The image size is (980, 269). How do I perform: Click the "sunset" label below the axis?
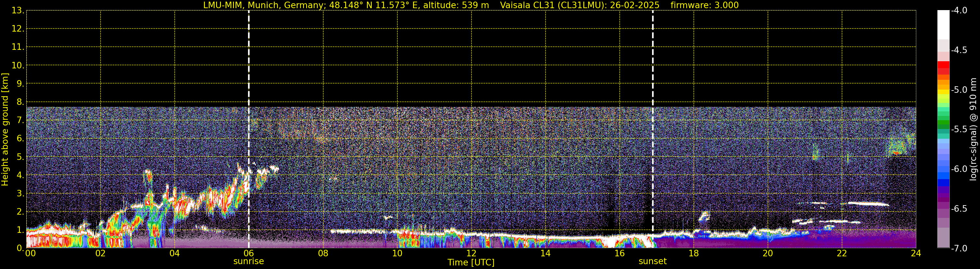(x=652, y=262)
